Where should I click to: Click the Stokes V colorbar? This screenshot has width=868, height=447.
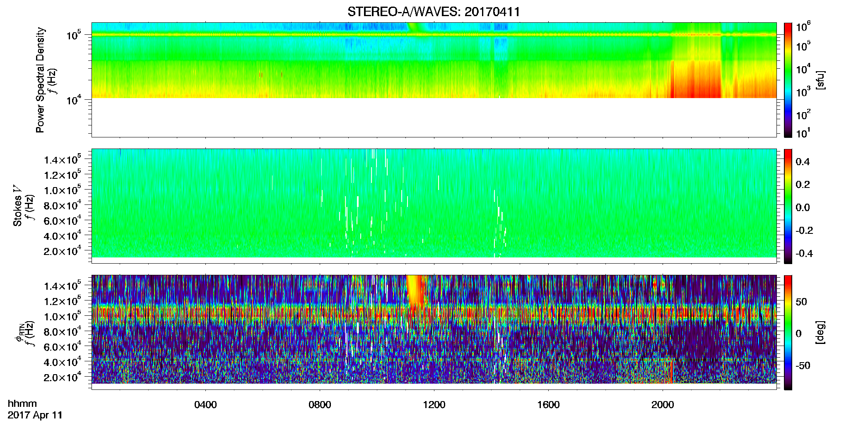(x=788, y=206)
